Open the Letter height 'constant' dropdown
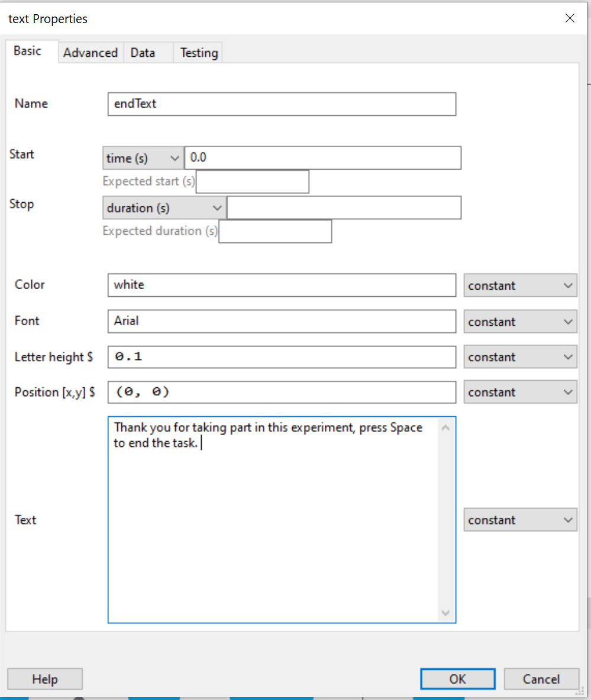591x700 pixels. [520, 357]
